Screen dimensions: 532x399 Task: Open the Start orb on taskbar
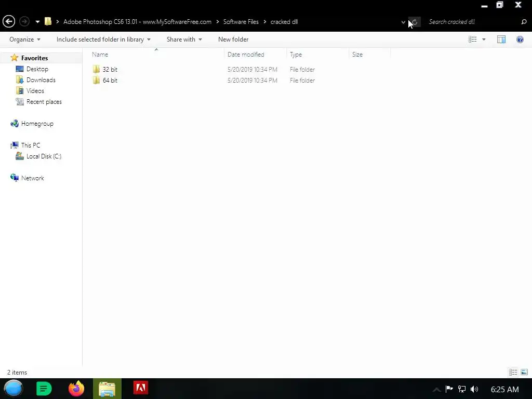[14, 389]
